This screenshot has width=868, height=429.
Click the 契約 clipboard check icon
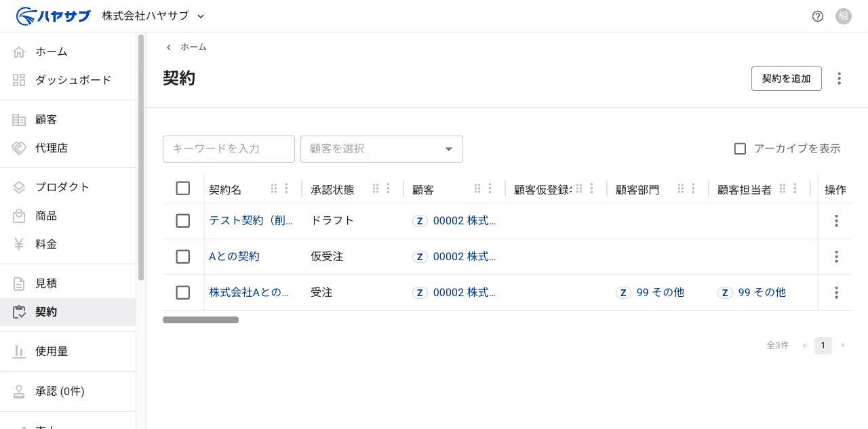tap(19, 312)
